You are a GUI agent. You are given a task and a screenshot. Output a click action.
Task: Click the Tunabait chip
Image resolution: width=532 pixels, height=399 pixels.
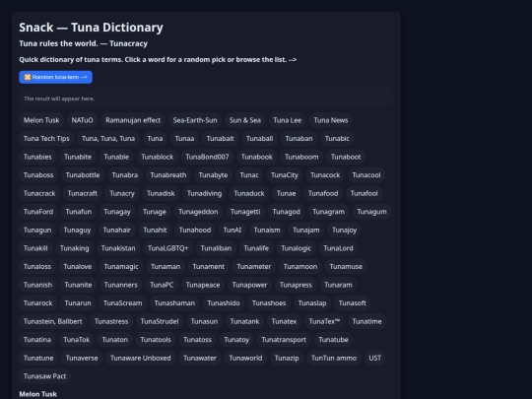pos(221,139)
